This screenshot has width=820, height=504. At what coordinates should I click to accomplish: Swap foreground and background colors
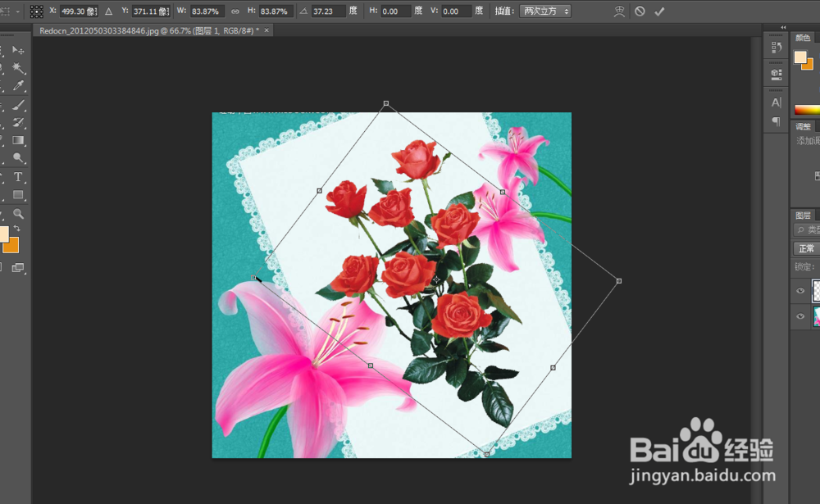[x=16, y=228]
